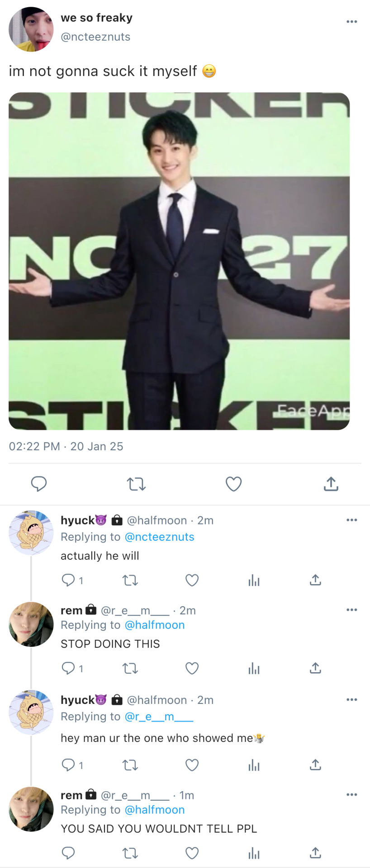Retweet the main tweet from @ncteeznuts
This screenshot has width=370, height=868.
[136, 485]
